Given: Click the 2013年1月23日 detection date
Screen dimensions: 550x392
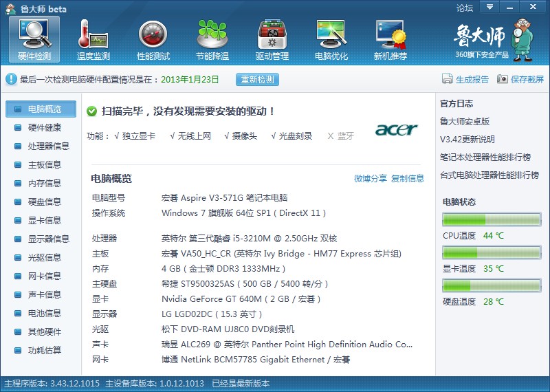Looking at the screenshot, I should pyautogui.click(x=190, y=79).
